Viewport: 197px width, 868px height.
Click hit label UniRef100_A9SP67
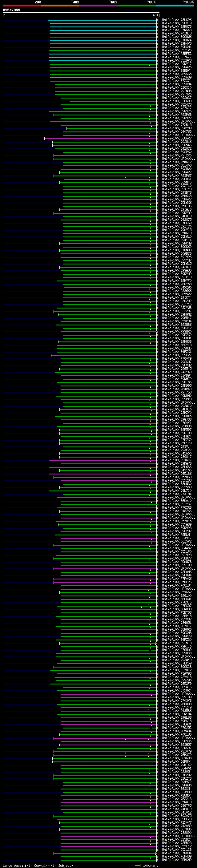(177, 176)
